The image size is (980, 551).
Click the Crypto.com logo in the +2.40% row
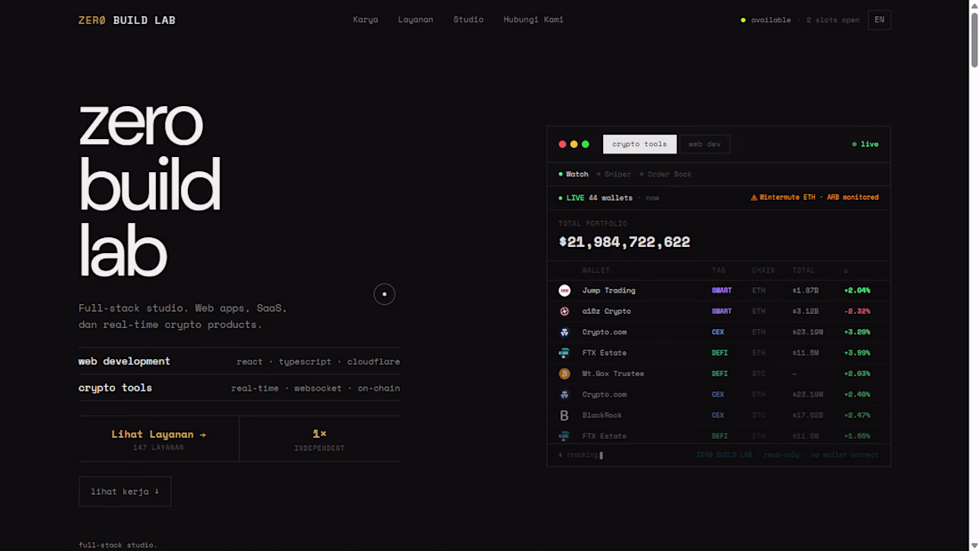coord(564,395)
